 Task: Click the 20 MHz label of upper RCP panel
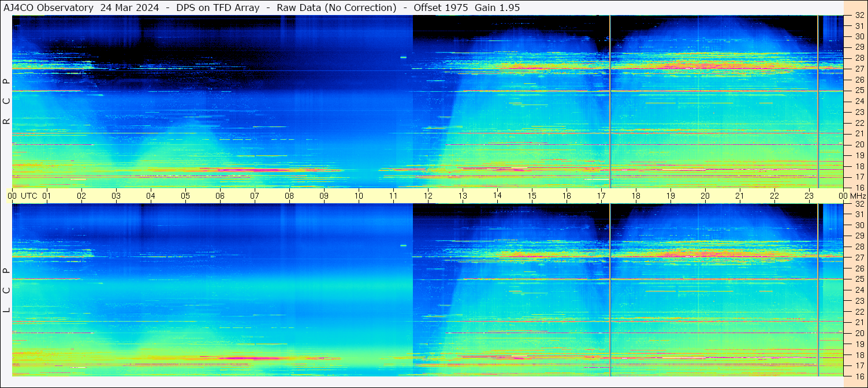click(x=859, y=144)
